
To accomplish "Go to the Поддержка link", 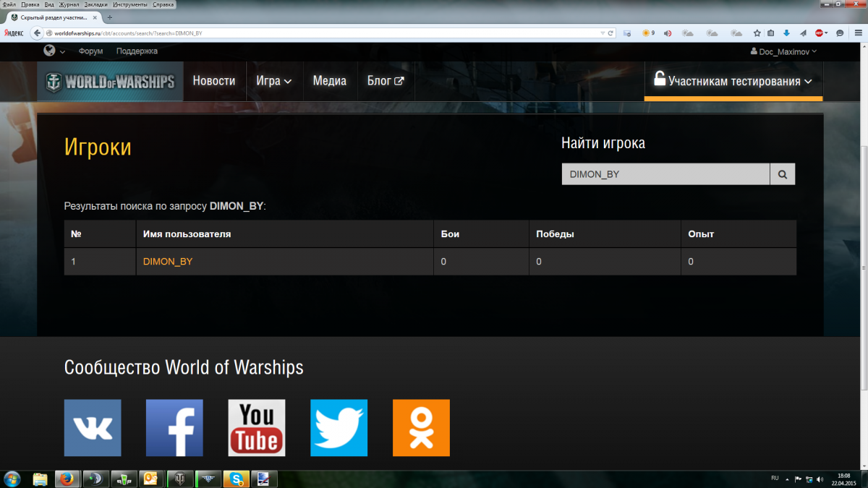I will (x=137, y=51).
